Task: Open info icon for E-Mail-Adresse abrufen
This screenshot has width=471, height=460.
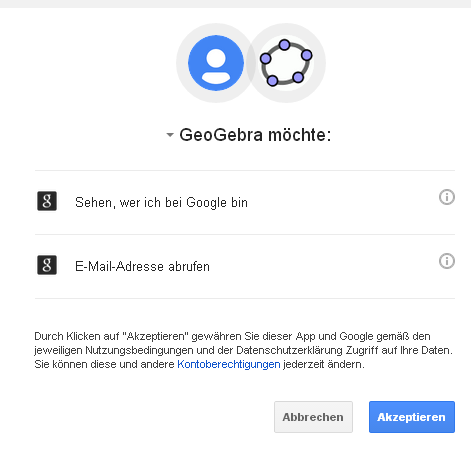Action: [447, 261]
